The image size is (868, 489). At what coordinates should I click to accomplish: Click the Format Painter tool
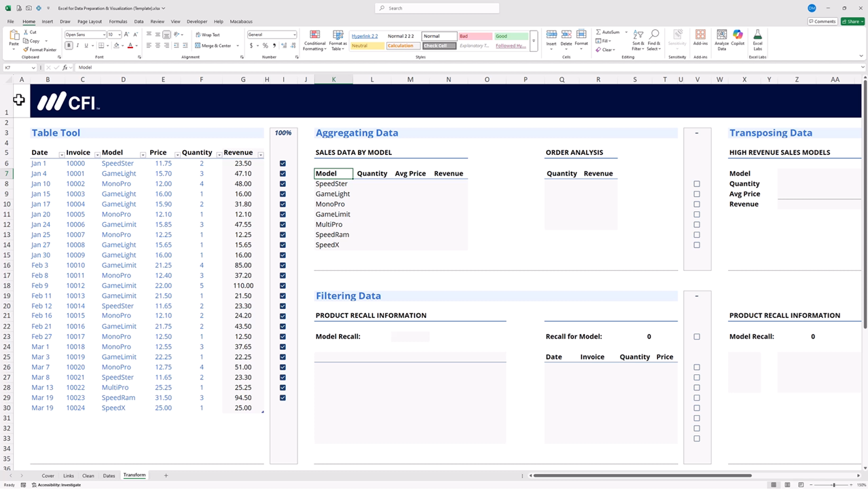(39, 50)
